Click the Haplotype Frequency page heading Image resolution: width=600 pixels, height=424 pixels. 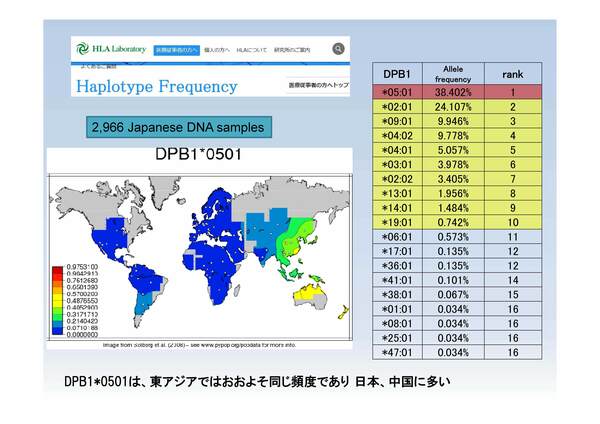pos(157,85)
